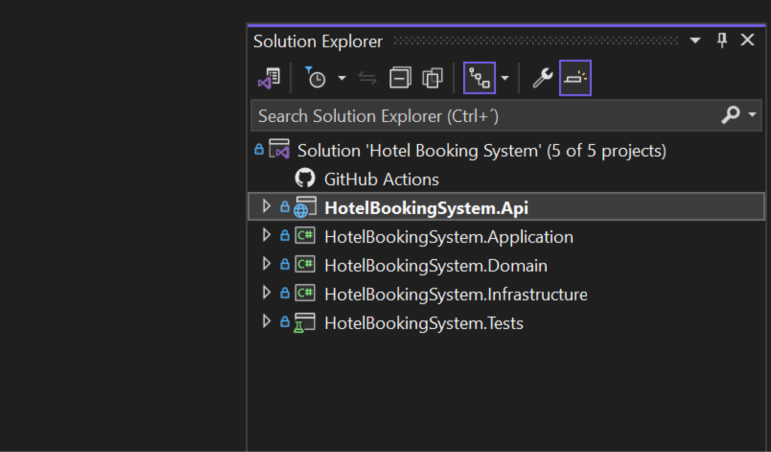Select the HotelBookingSystem.Infrastructure project
This screenshot has width=771, height=452.
coord(455,294)
